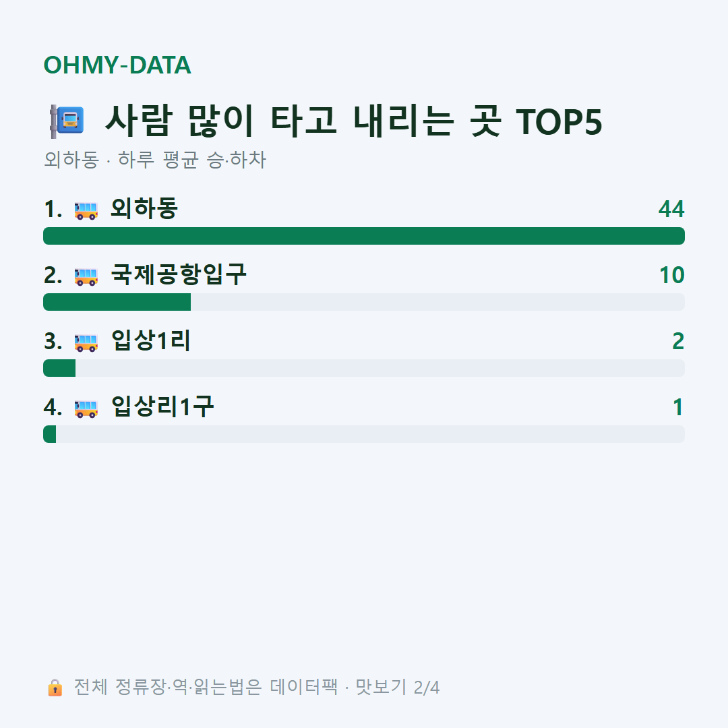The image size is (728, 728).
Task: Click the 사람 많이 타고 내리는 곳 TOP5 heading
Action: [353, 121]
